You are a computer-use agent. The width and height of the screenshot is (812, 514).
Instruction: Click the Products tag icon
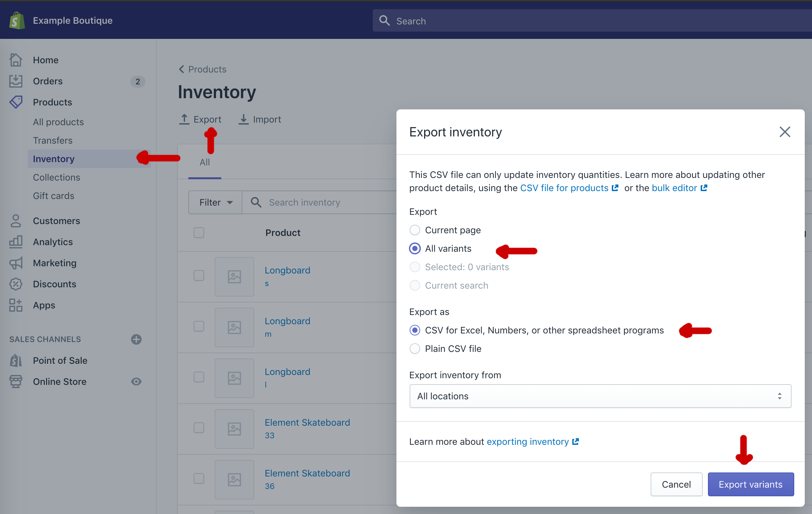(15, 102)
